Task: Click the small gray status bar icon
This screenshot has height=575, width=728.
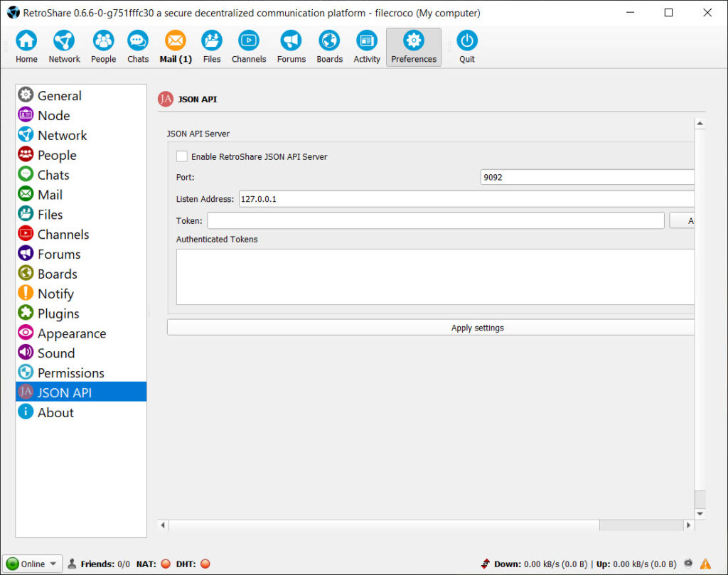Action: pos(688,564)
